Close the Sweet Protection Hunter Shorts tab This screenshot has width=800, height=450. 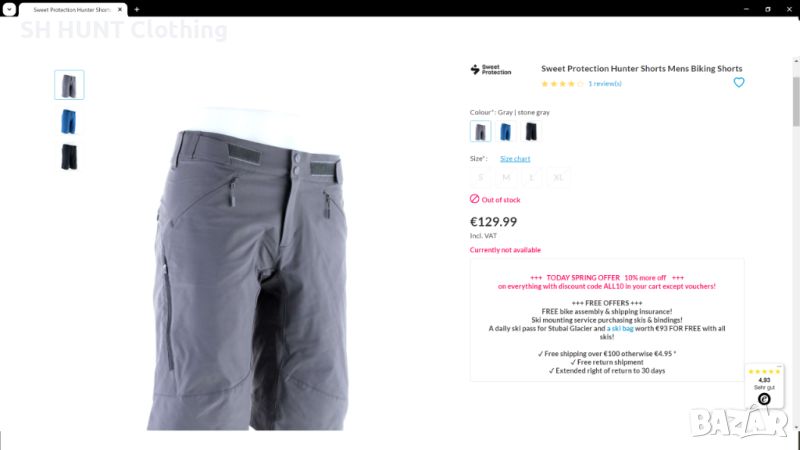[120, 9]
